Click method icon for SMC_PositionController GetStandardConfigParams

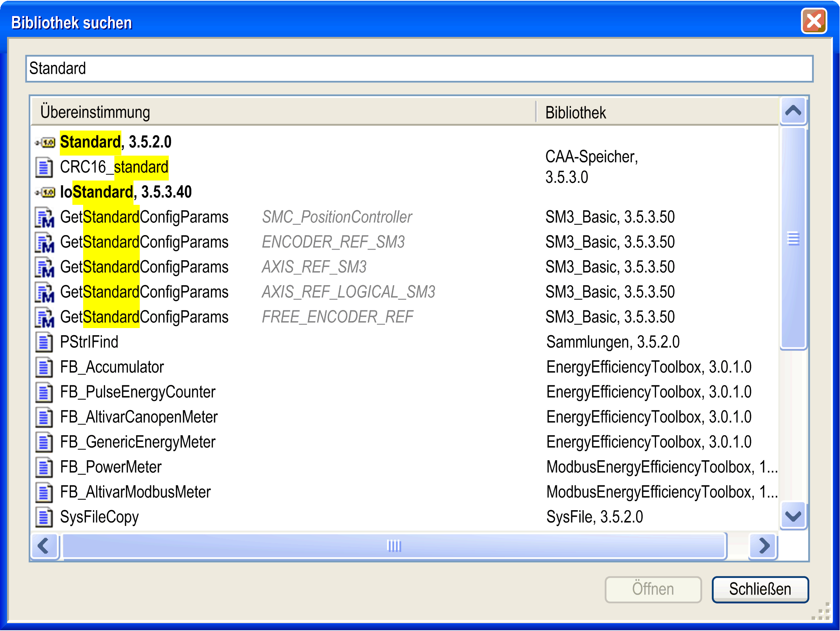click(44, 218)
